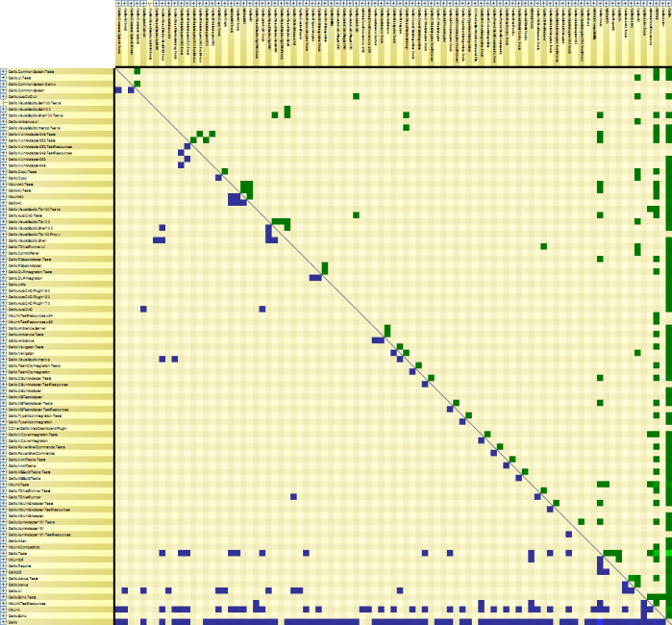The width and height of the screenshot is (672, 625).
Task: Select the MbUnit.Compatibility row label
Action: click(24, 547)
